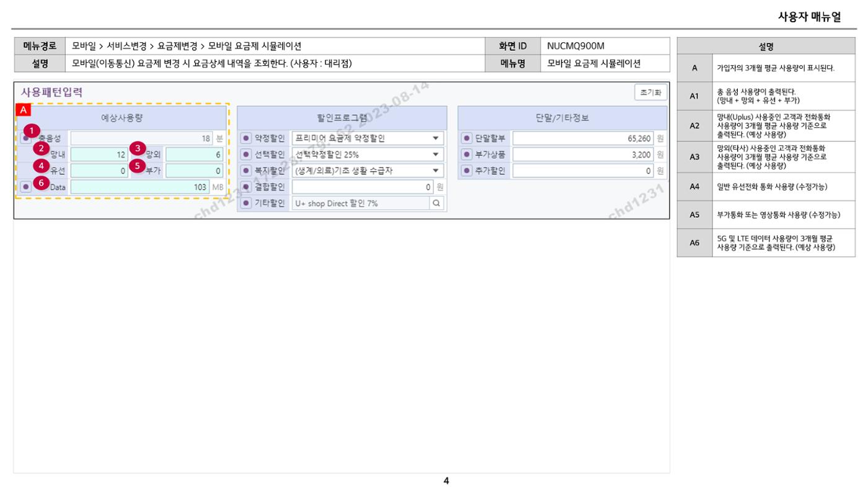The width and height of the screenshot is (868, 489).
Task: Click the 메뉴경로 header cell
Action: (40, 46)
